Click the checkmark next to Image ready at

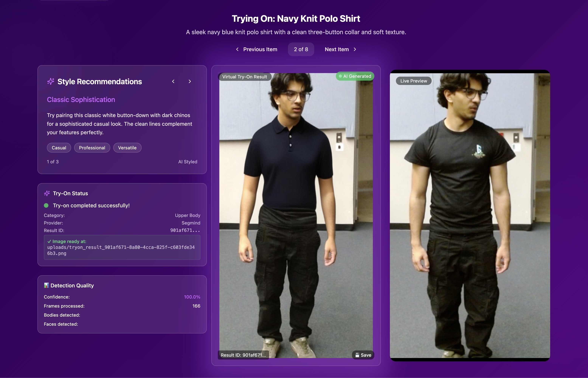point(49,241)
